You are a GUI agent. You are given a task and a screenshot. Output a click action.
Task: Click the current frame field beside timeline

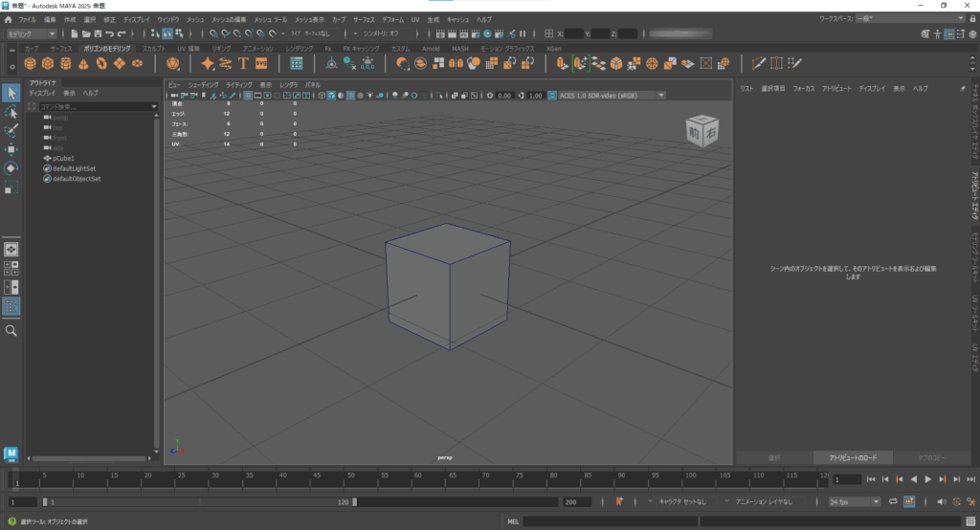[847, 479]
